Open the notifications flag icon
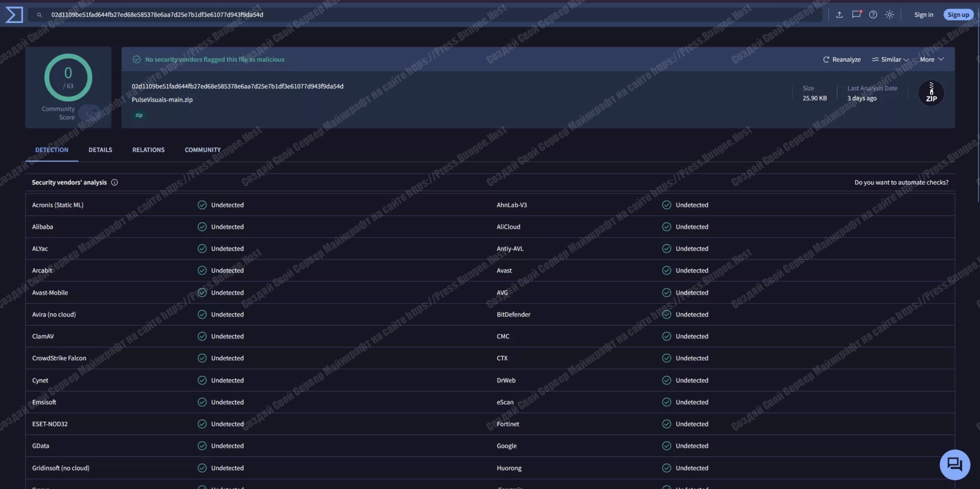980x489 pixels. point(856,15)
